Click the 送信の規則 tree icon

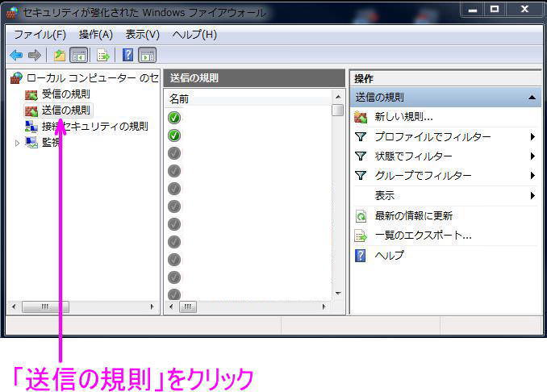click(31, 111)
